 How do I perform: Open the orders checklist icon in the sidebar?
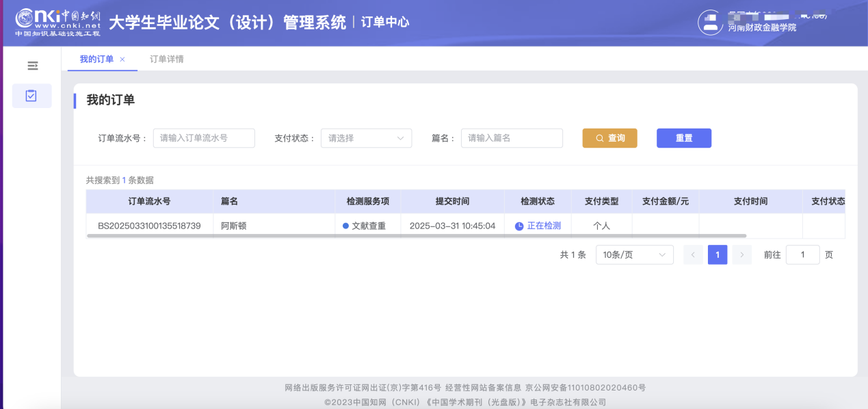(x=31, y=96)
